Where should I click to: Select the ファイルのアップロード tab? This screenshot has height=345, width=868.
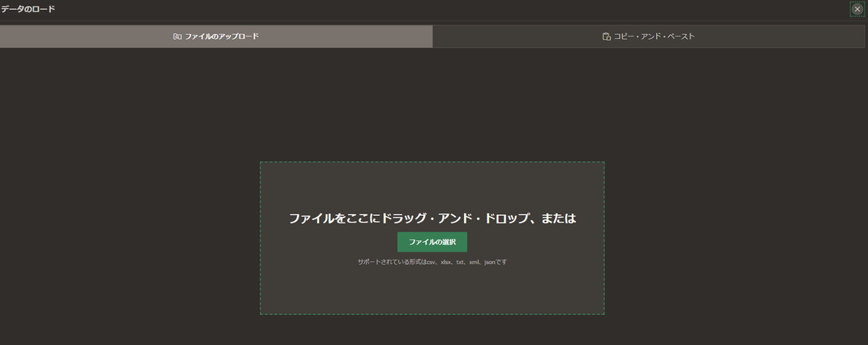[x=216, y=37]
